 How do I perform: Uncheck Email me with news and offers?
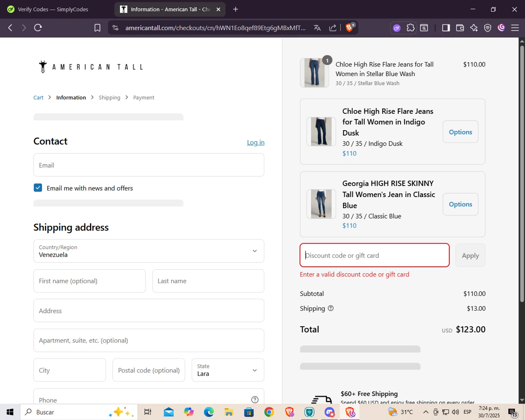tap(38, 188)
